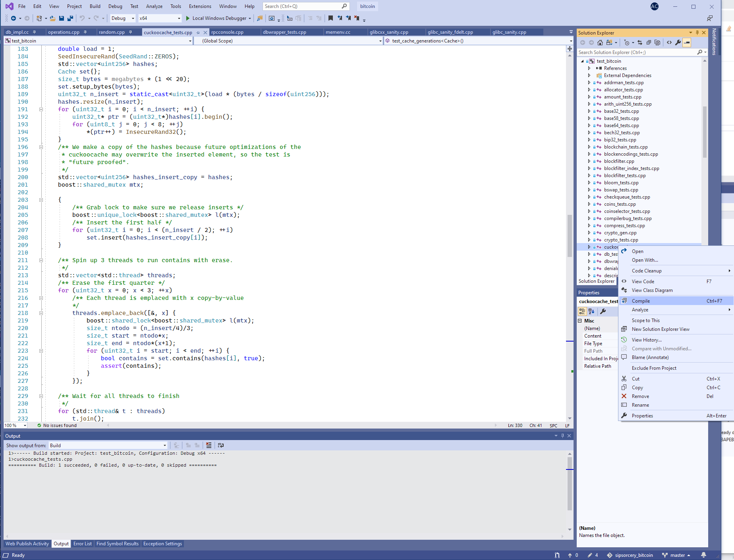
Task: Select the Navigate Backward toolbar arrow
Action: point(14,18)
